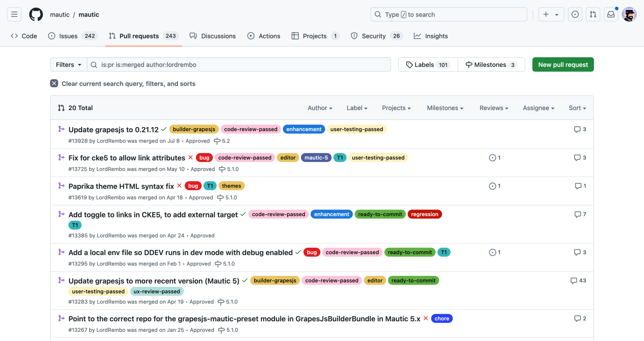
Task: Expand the Milestones filter dropdown
Action: (x=445, y=108)
